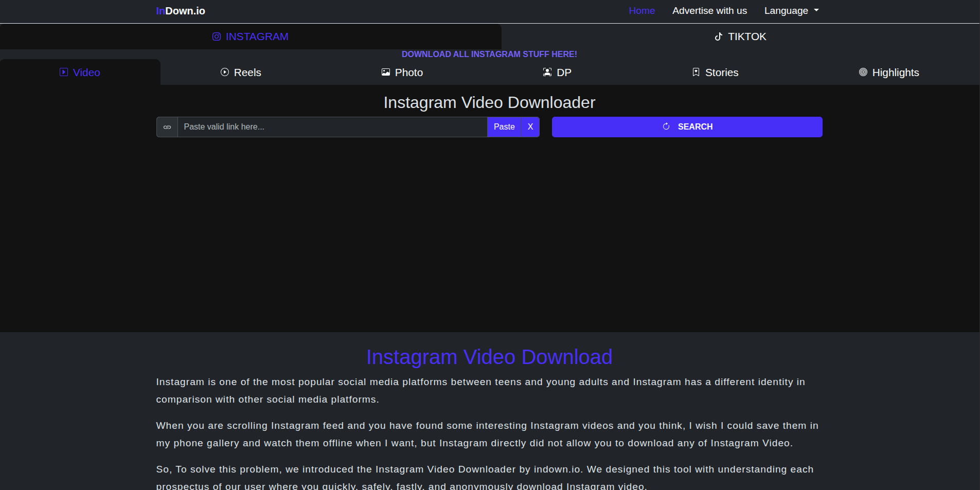This screenshot has height=490, width=980.
Task: Click the Reels play-circle icon
Action: [225, 72]
